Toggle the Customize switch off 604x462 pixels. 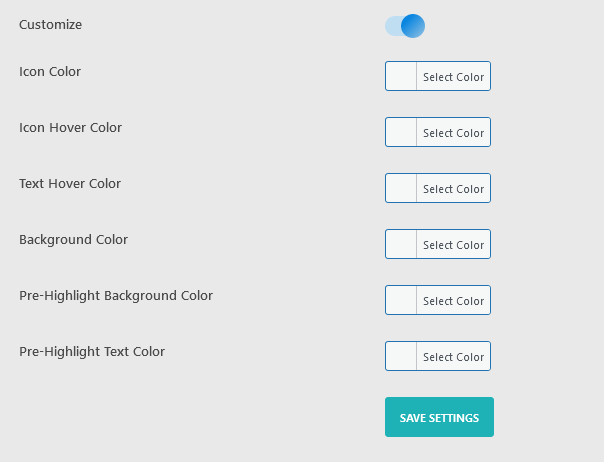[405, 26]
